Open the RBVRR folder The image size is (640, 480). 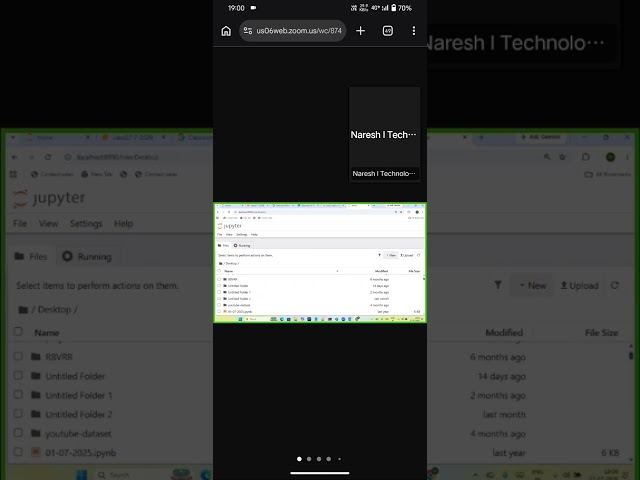click(59, 357)
